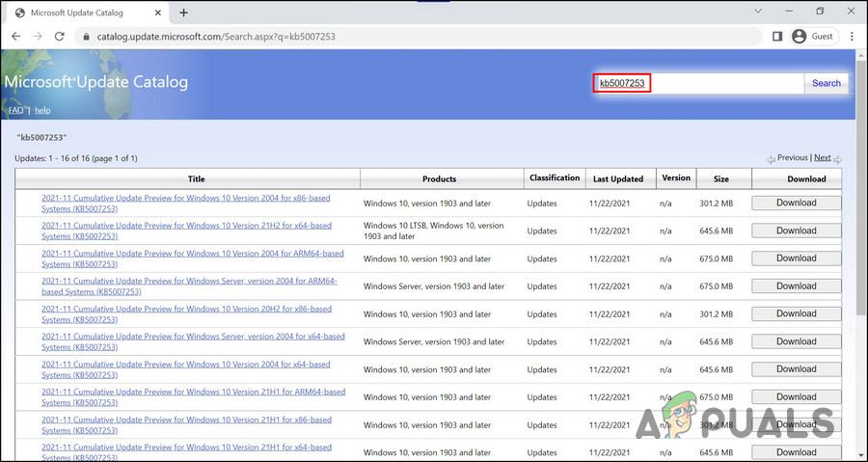Open Windows 10 Version 21H1 x86 update link
868x462 pixels.
[186, 425]
